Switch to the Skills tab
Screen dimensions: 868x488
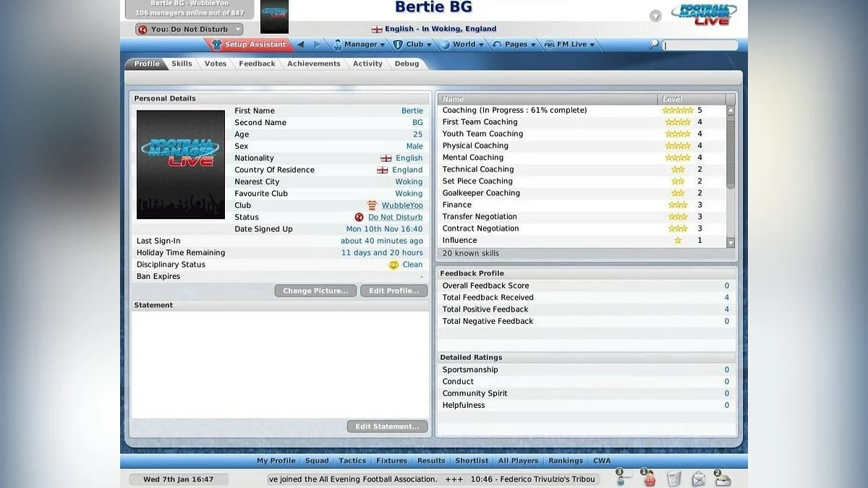[x=182, y=64]
